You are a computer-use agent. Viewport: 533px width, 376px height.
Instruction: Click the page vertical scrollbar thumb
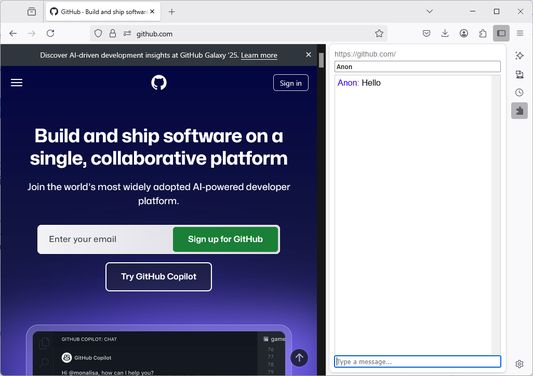point(321,61)
